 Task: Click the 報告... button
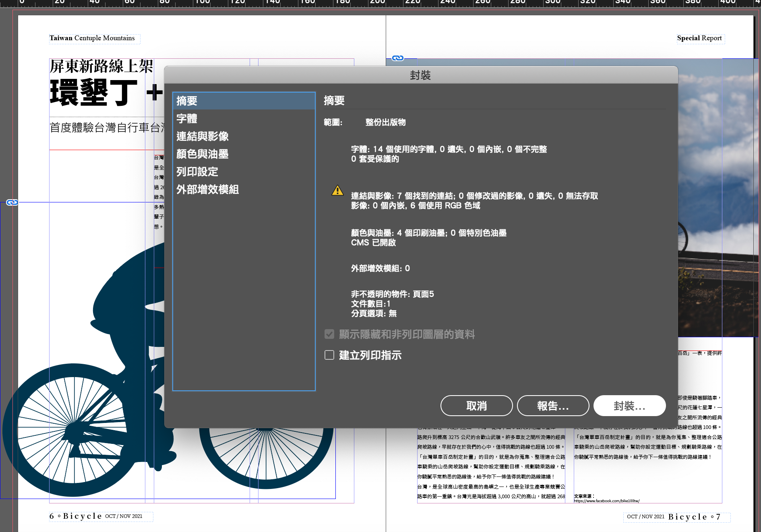pyautogui.click(x=553, y=406)
